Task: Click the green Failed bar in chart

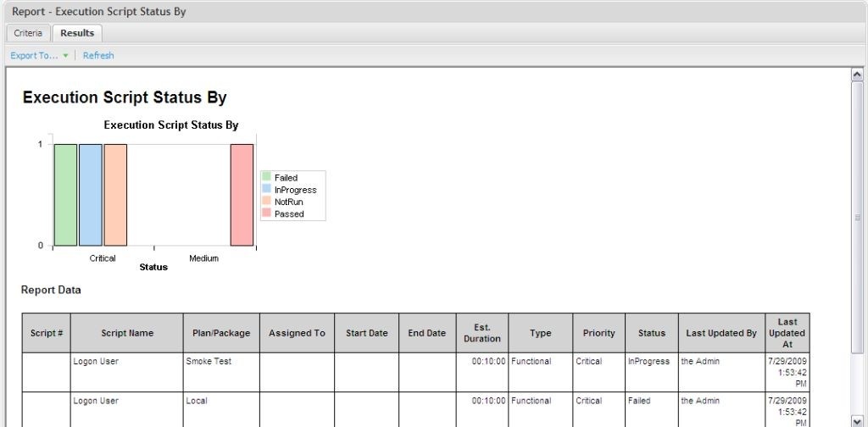Action: tap(65, 195)
